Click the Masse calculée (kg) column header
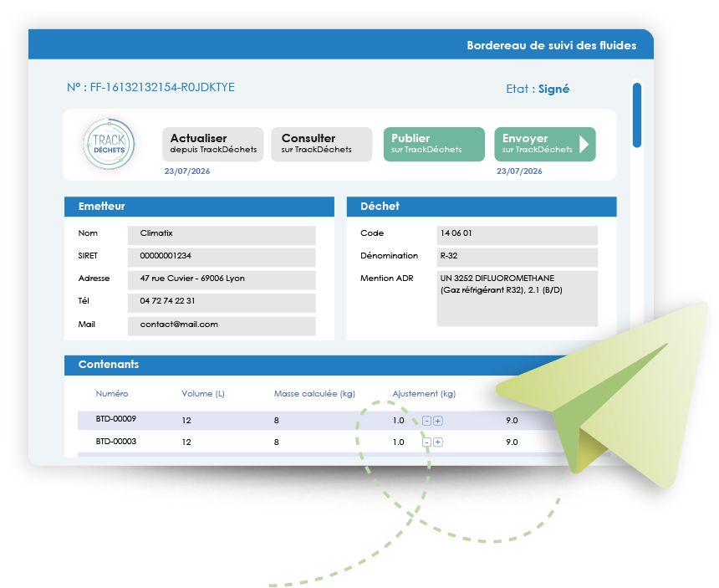The height and width of the screenshot is (588, 719). [314, 393]
